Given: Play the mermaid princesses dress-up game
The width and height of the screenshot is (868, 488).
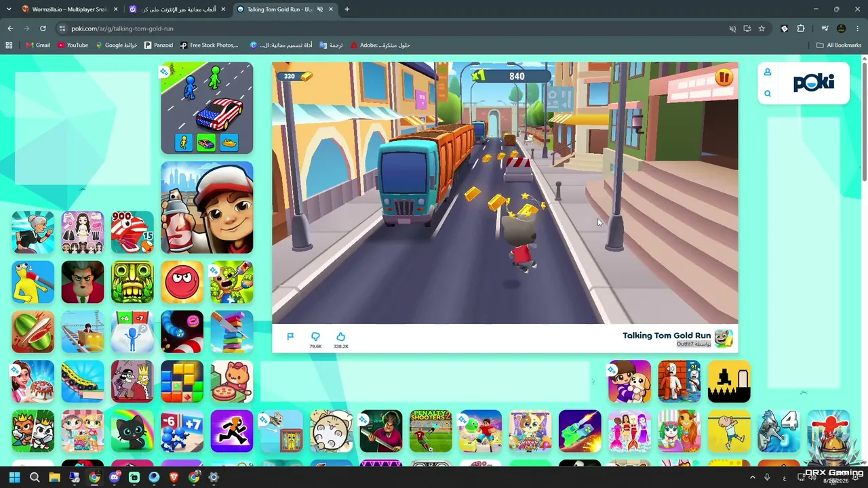Looking at the screenshot, I should 629,431.
